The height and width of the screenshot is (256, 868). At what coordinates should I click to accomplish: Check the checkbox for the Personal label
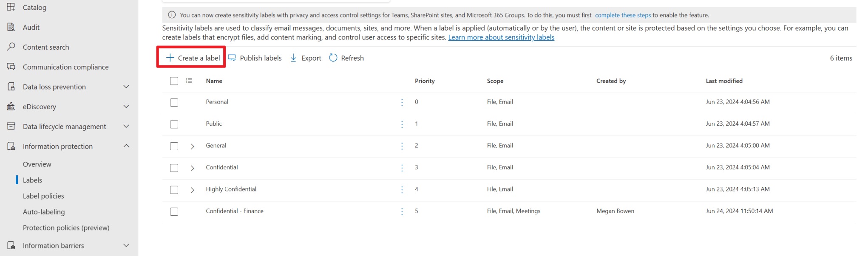174,102
